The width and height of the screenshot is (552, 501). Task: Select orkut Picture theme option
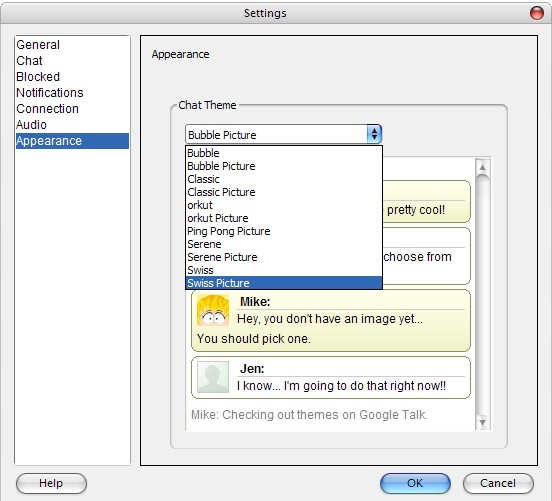284,218
